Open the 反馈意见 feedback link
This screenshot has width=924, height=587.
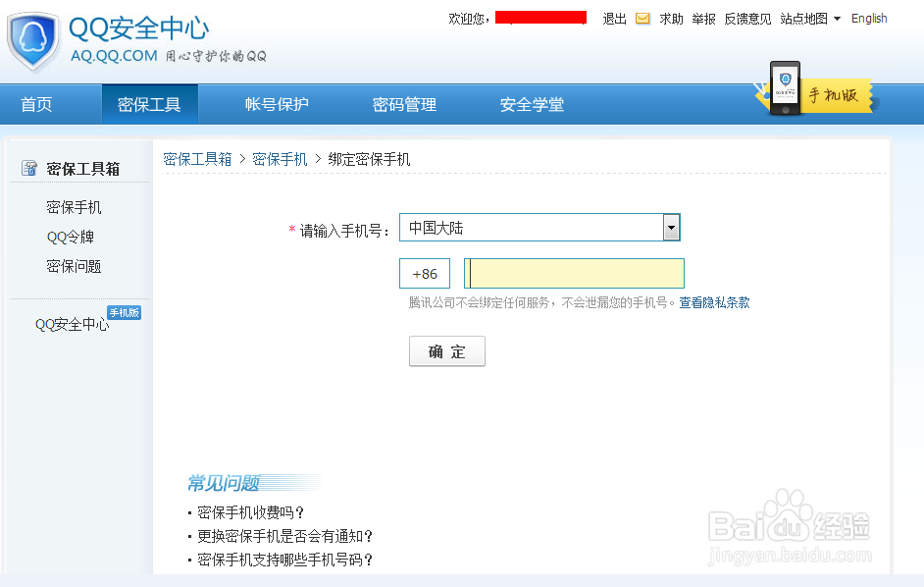pyautogui.click(x=747, y=19)
